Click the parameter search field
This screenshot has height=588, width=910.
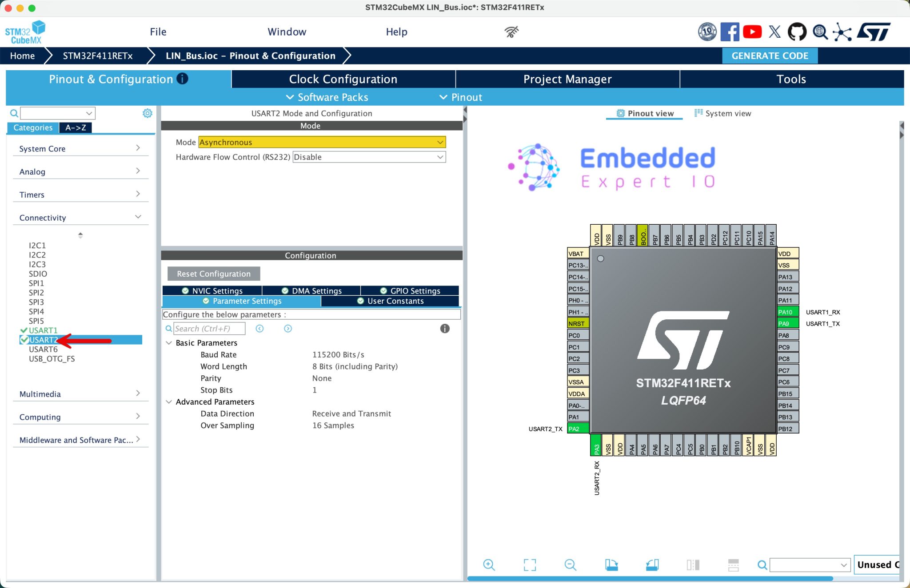[209, 328]
